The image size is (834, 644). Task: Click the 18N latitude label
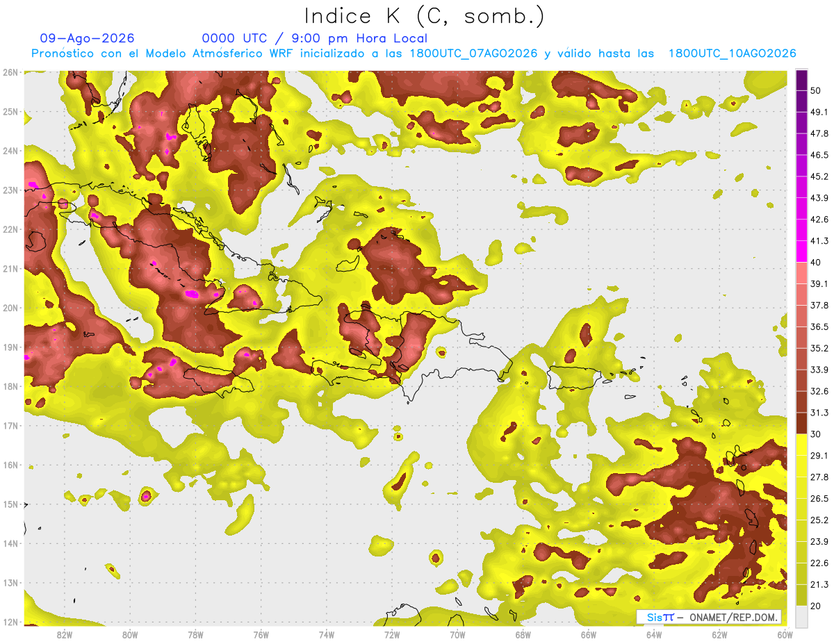10,386
